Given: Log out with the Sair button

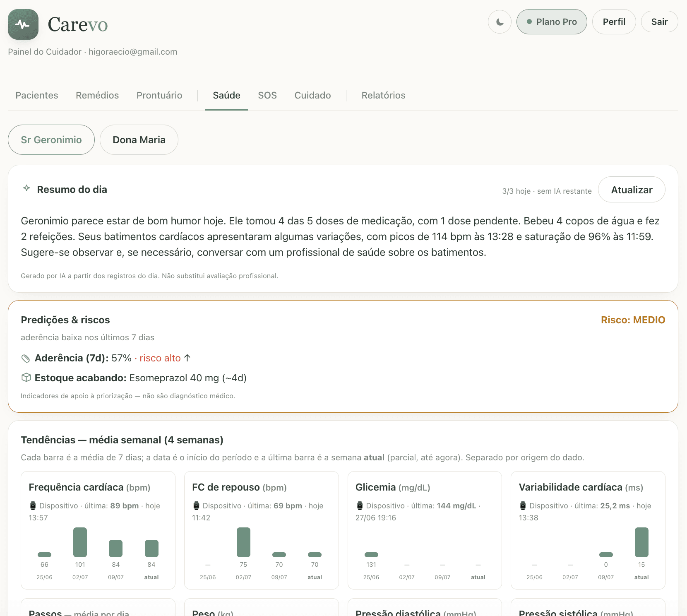Looking at the screenshot, I should (x=659, y=22).
